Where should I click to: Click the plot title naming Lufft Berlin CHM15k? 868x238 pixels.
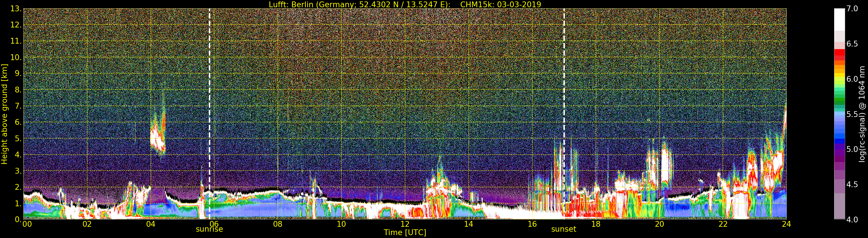click(x=405, y=4)
